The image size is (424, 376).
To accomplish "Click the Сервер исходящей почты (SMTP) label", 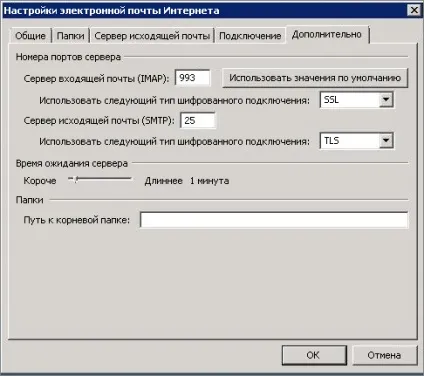I will coord(99,120).
